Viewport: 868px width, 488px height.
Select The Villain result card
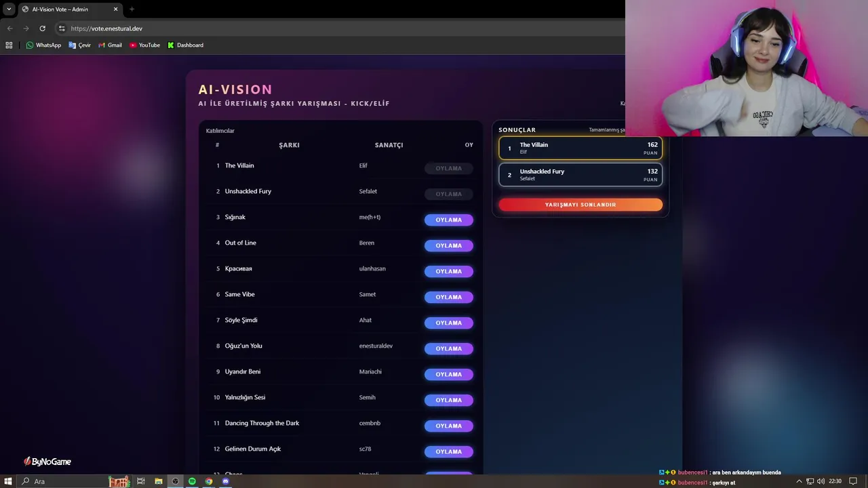point(580,148)
